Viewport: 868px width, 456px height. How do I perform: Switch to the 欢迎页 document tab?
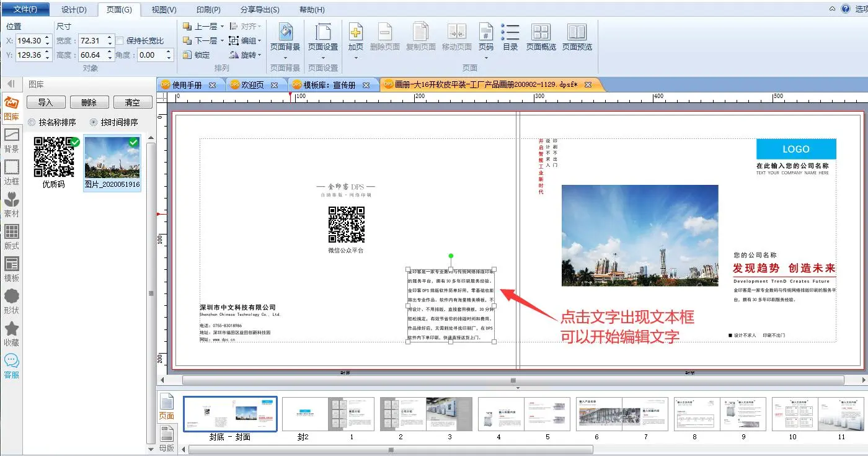coord(252,85)
